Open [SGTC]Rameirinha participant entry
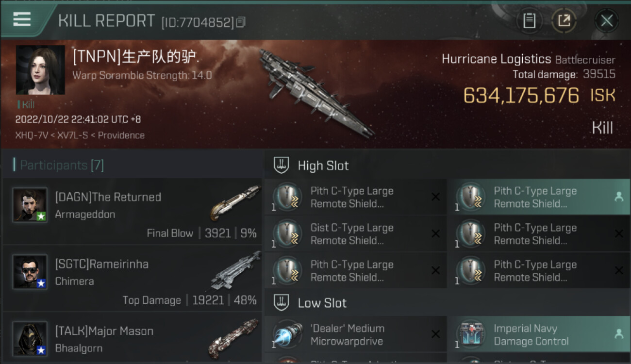 (132, 278)
